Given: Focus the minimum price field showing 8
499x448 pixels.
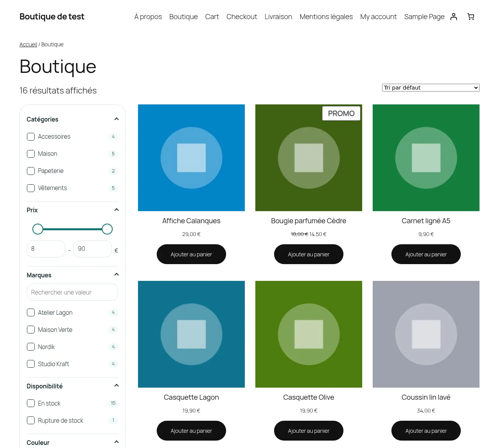Looking at the screenshot, I should 46,249.
